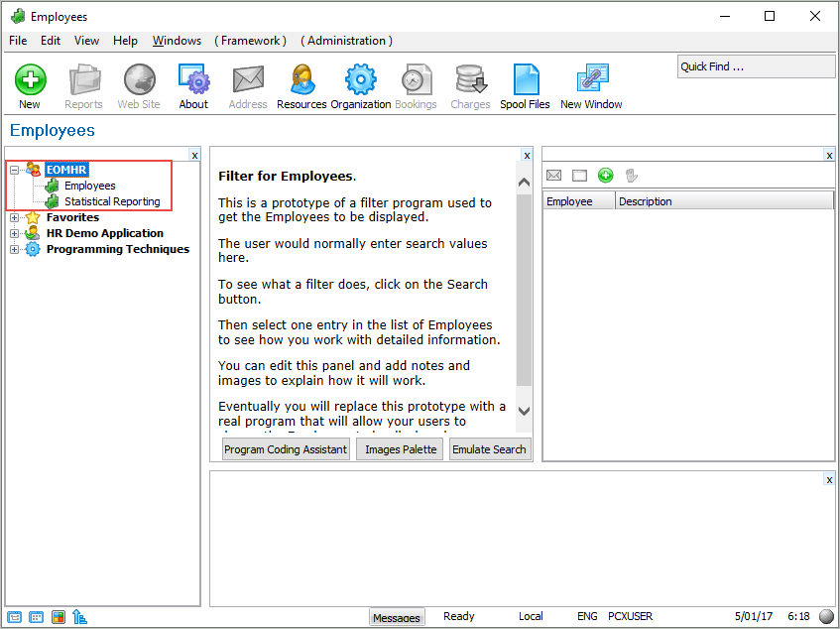Click the PCXUSER status bar entry

point(630,616)
